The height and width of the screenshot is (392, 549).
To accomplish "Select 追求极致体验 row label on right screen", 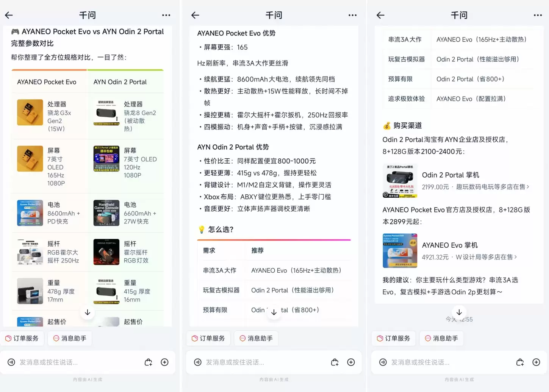I will pyautogui.click(x=407, y=99).
